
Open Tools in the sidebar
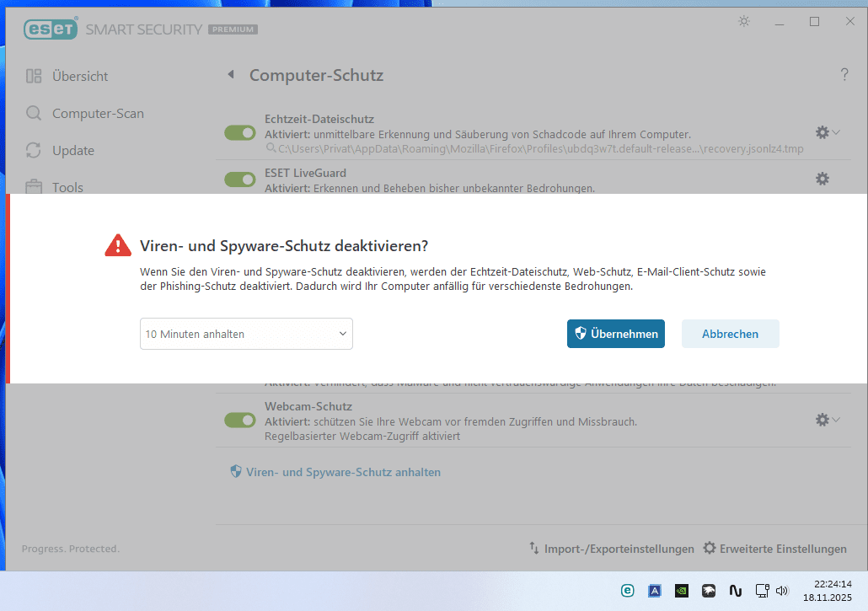(x=67, y=187)
